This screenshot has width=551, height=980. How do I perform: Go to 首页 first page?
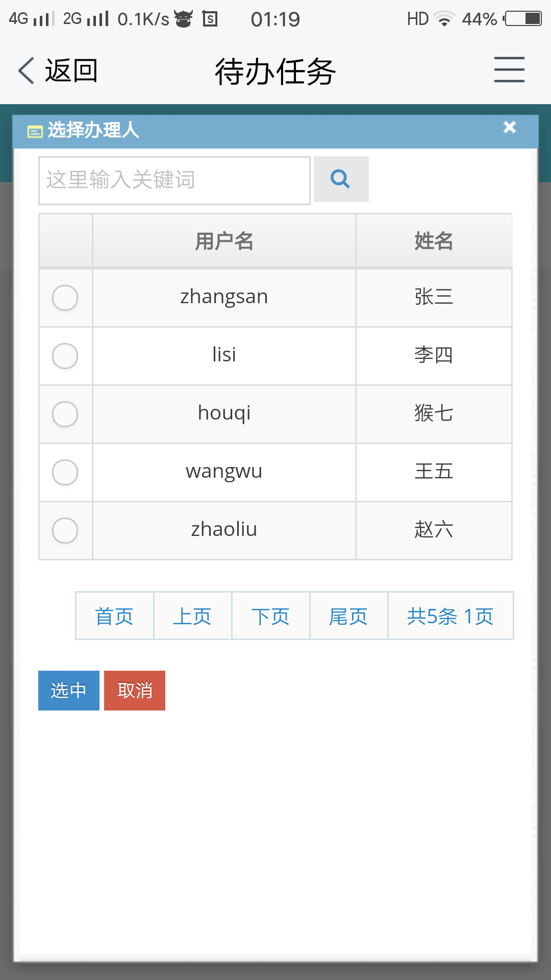(115, 616)
